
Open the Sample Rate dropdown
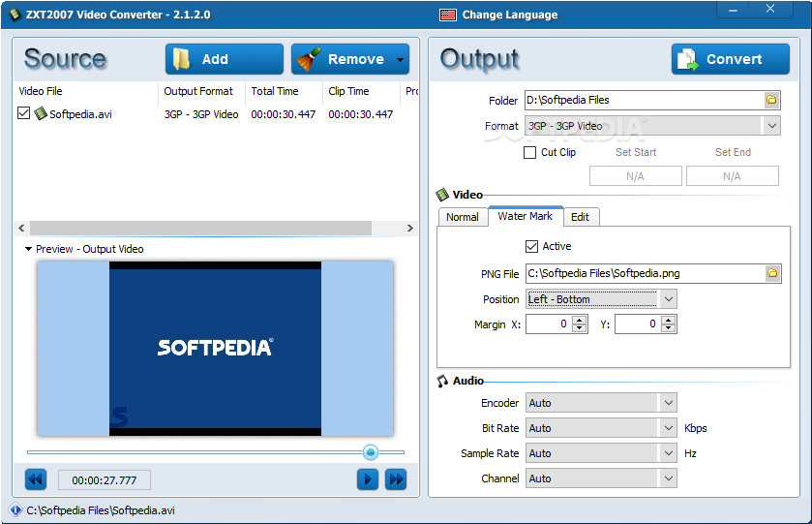pos(601,453)
